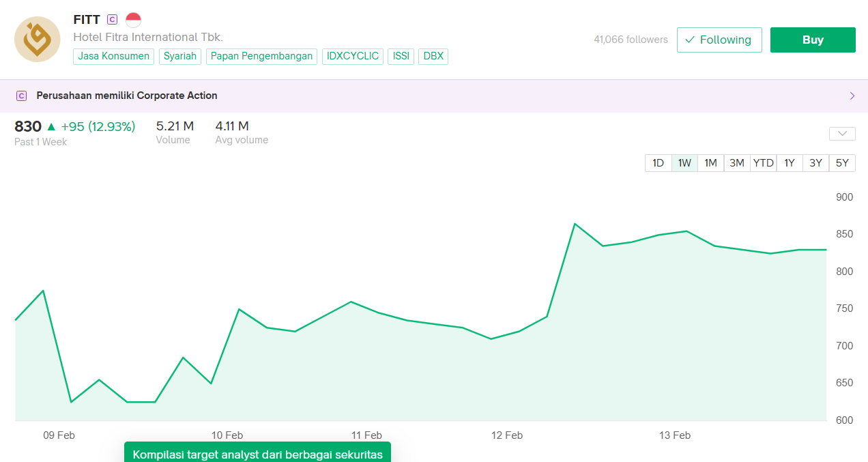Click the green up-arrow price indicator
This screenshot has height=462, width=868.
coord(51,126)
